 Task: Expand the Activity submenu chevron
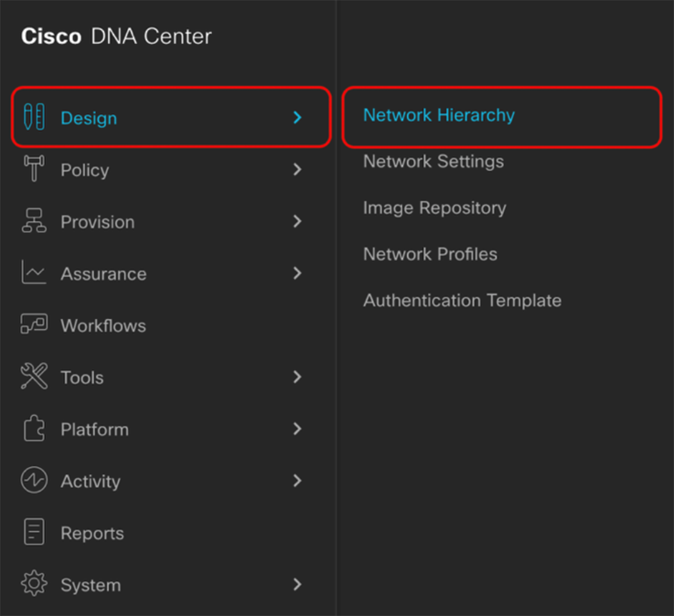tap(297, 481)
